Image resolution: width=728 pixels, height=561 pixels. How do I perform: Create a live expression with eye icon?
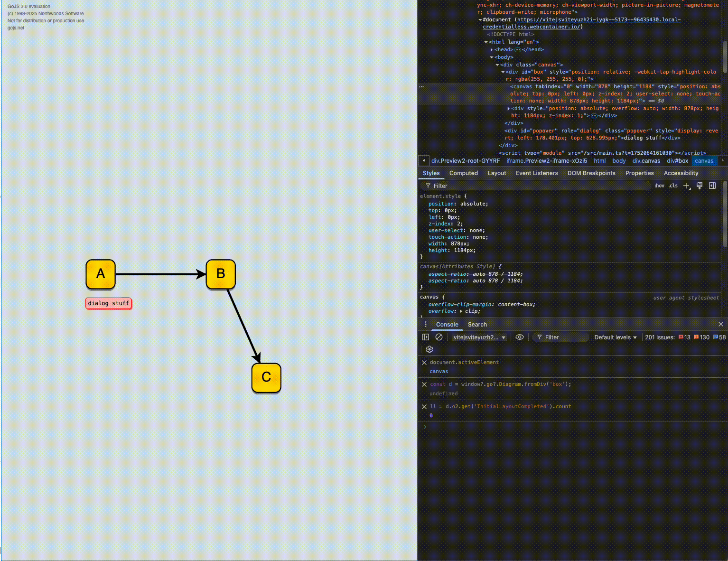coord(520,337)
